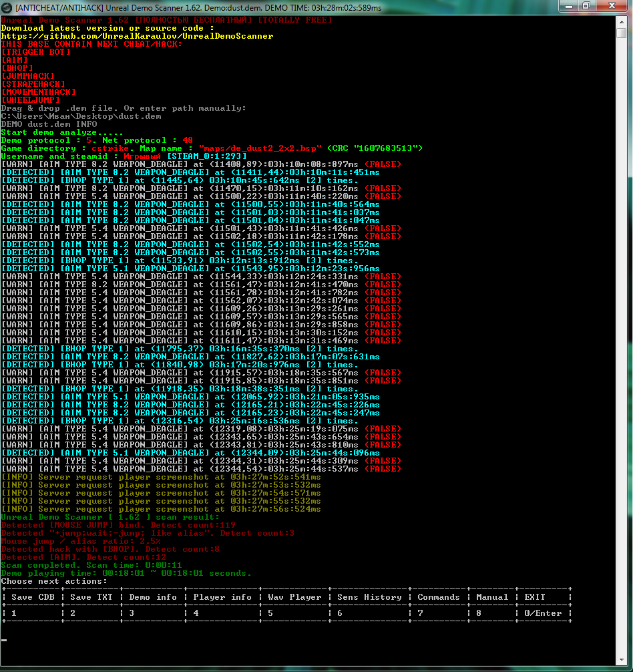
Task: Click "Scan completed. Scan time: 0:00:11" line
Action: tap(91, 565)
